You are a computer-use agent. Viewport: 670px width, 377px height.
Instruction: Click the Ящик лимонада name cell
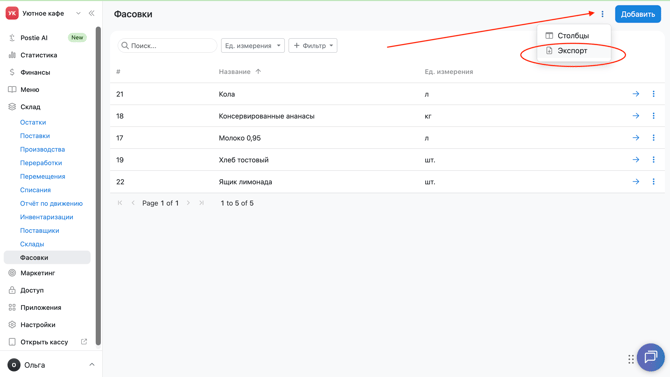(245, 182)
